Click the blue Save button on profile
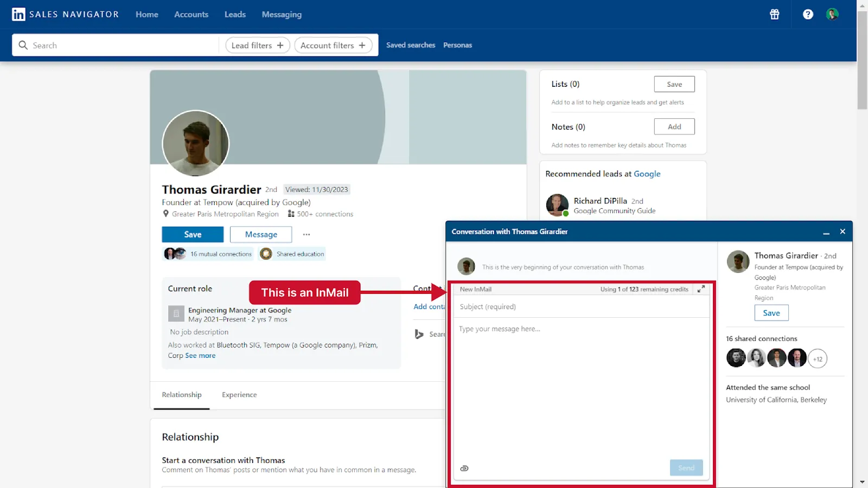This screenshot has width=868, height=488. pyautogui.click(x=193, y=234)
